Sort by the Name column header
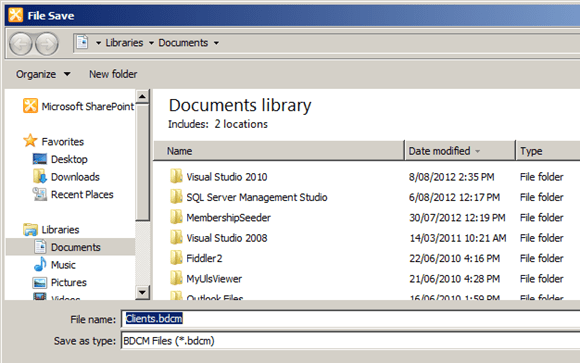Viewport: 580px width, 363px height. click(279, 151)
